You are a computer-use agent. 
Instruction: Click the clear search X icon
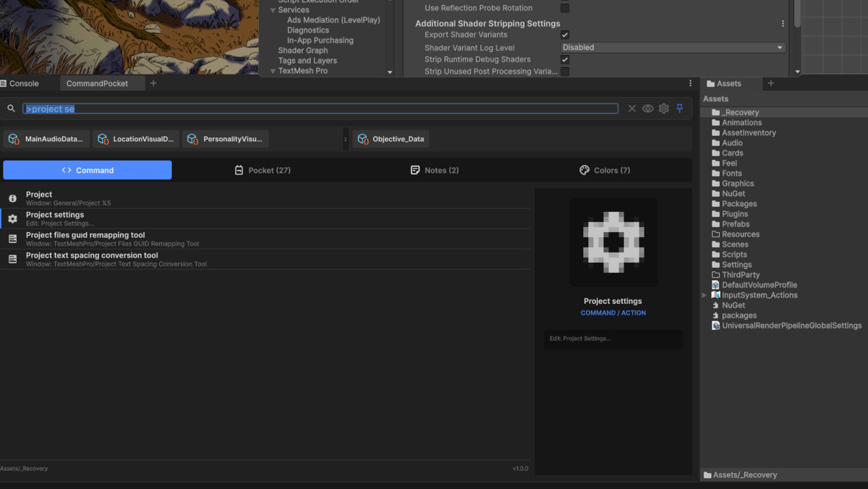(x=632, y=109)
